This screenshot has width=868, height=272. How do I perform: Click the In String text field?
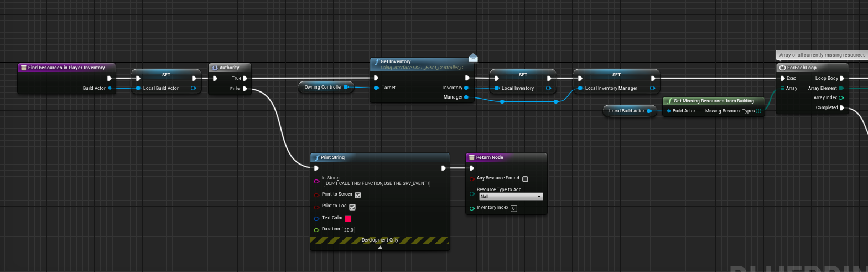click(376, 183)
